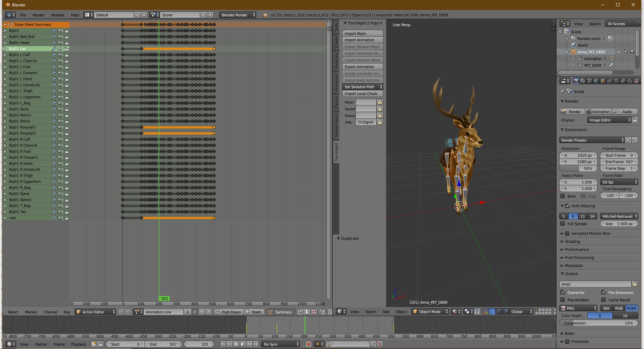This screenshot has width=644, height=349.
Task: Click the folder icon next to Mesh field
Action: (380, 102)
